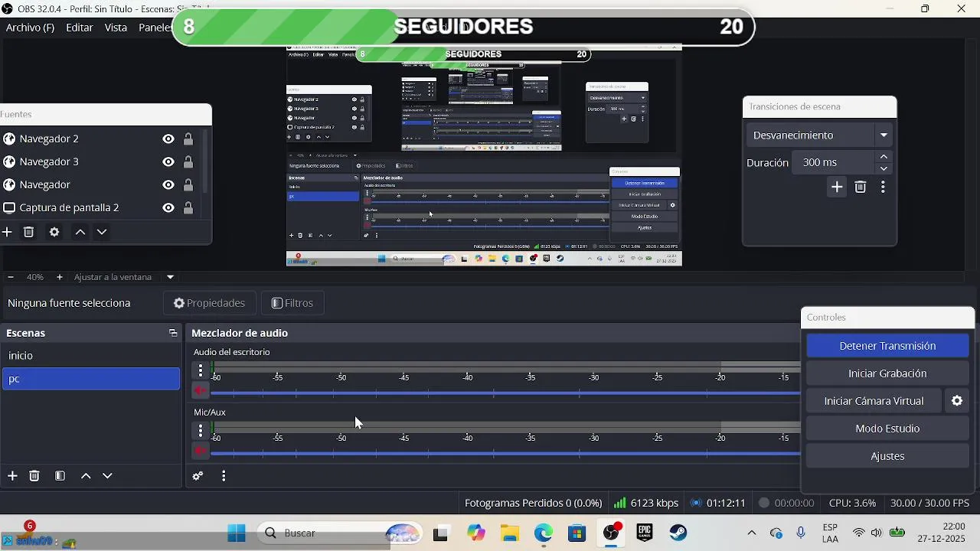Open the Archivo (F) menu

point(30,28)
